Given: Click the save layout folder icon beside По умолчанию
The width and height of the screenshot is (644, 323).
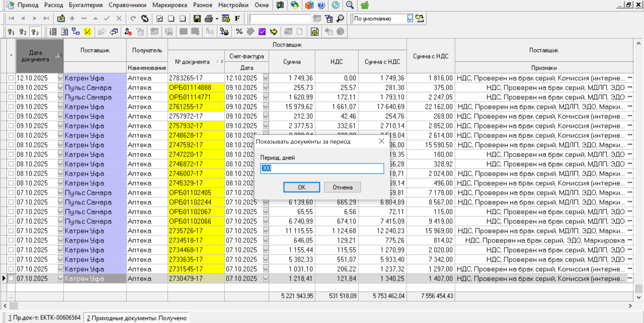Looking at the screenshot, I should [420, 18].
